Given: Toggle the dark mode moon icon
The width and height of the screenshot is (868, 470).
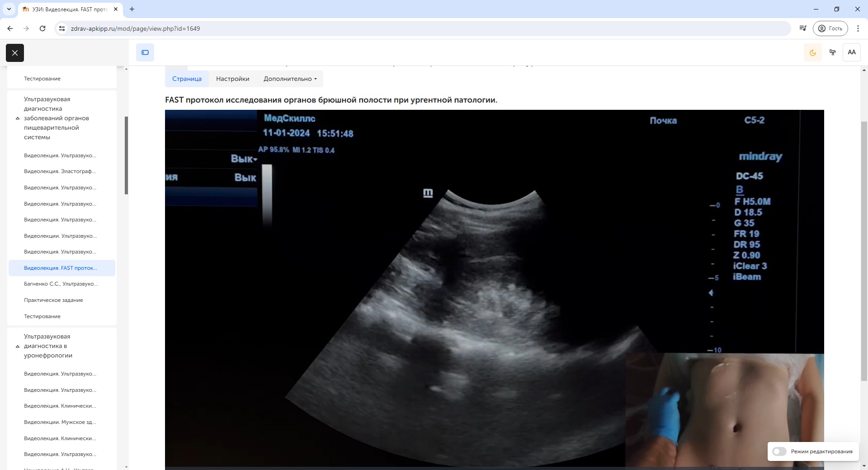Looking at the screenshot, I should tap(812, 52).
